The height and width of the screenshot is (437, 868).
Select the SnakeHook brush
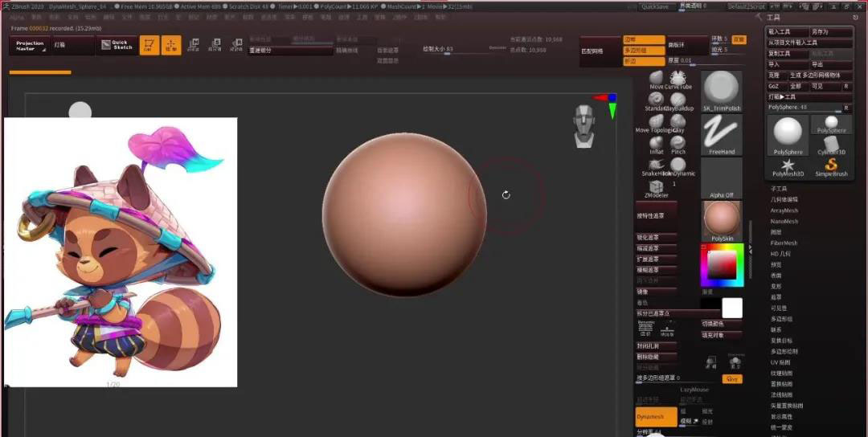(x=657, y=165)
